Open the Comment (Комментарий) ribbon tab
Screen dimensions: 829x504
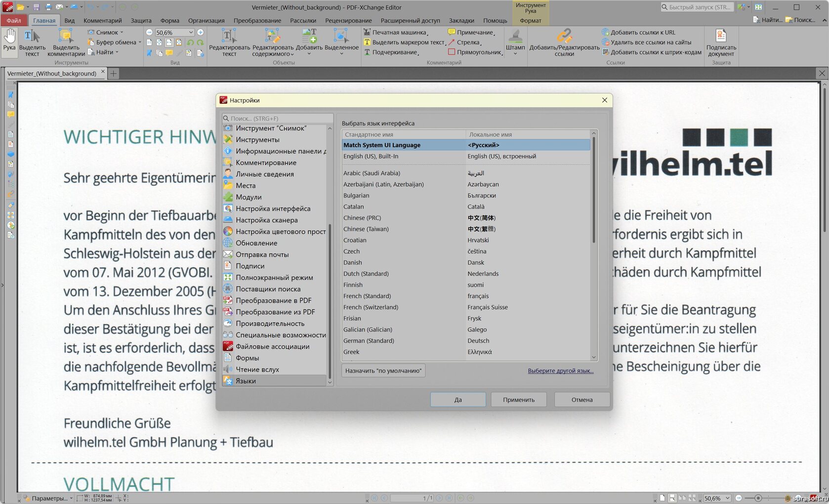(x=102, y=20)
